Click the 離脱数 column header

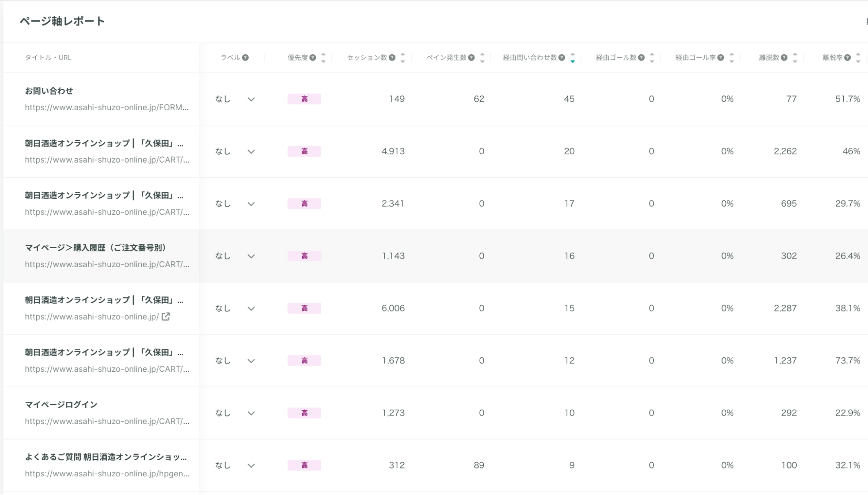769,58
